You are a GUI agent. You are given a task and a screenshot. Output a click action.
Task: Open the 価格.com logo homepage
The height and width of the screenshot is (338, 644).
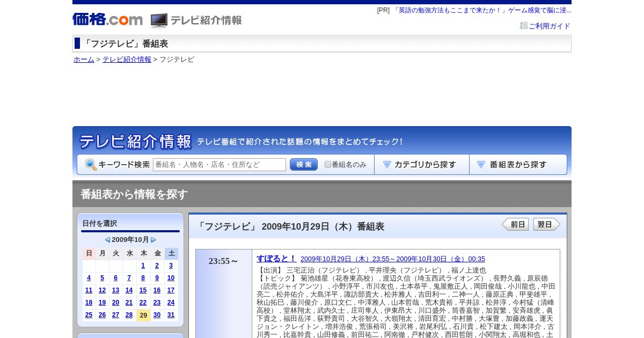pos(107,19)
